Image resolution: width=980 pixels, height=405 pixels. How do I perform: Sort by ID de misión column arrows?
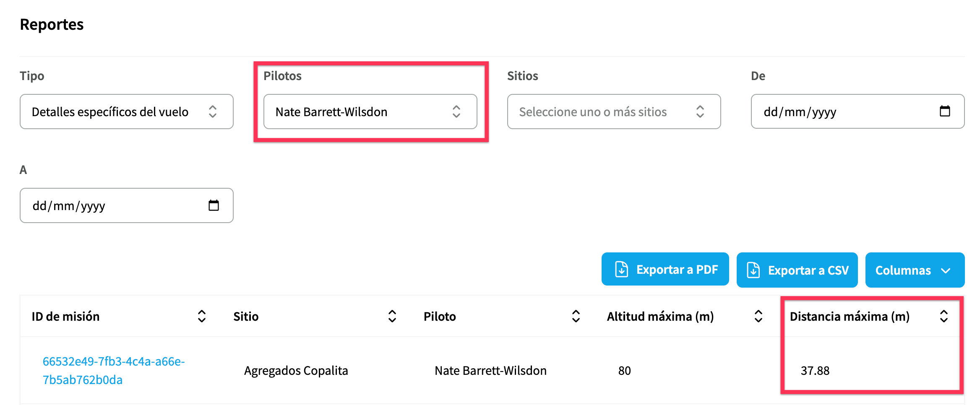tap(202, 316)
